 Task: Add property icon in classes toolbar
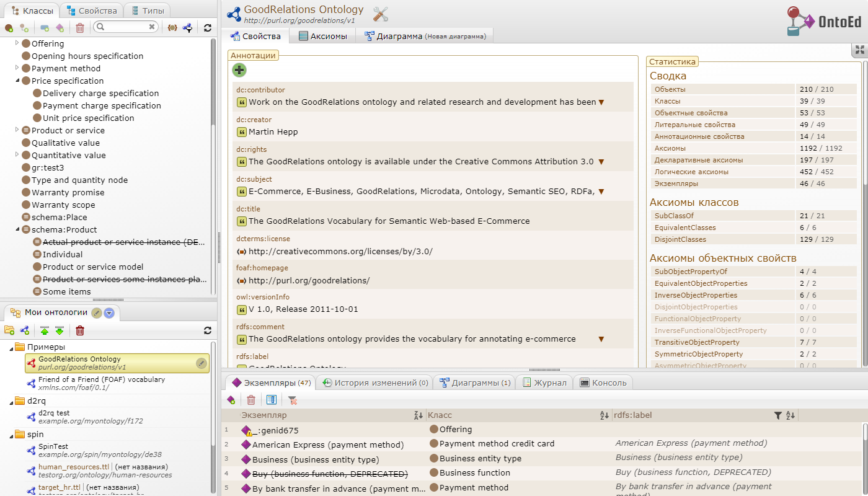(x=45, y=28)
